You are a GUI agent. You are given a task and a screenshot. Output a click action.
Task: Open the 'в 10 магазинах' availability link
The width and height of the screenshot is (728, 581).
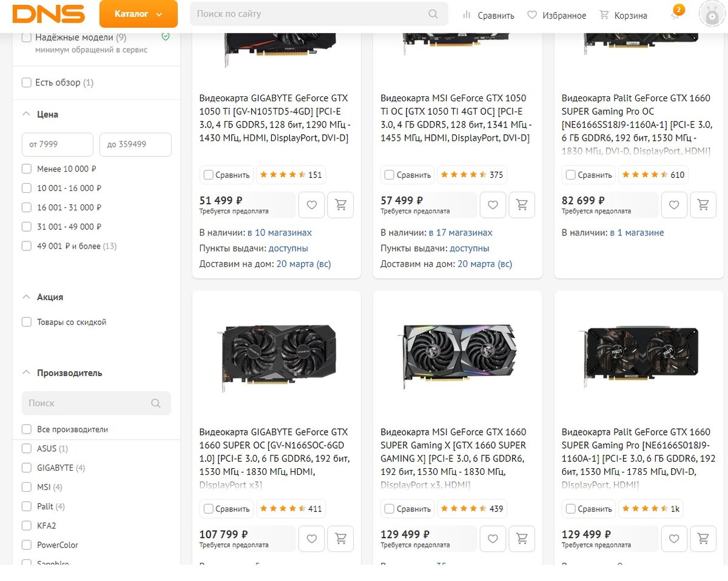280,233
